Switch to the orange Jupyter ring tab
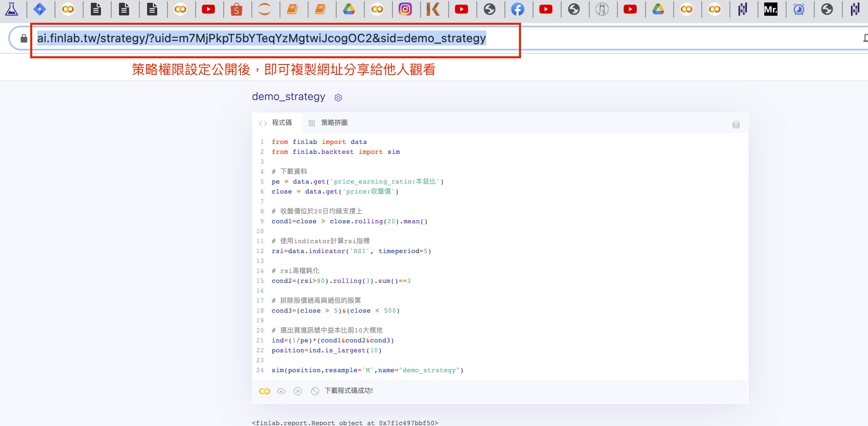This screenshot has width=868, height=426. point(264,9)
